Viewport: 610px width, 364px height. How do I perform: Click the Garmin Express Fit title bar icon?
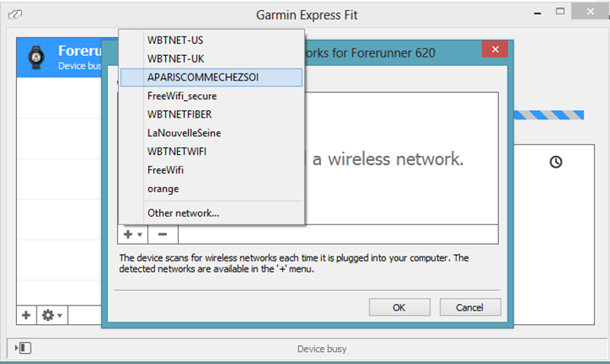click(x=15, y=14)
